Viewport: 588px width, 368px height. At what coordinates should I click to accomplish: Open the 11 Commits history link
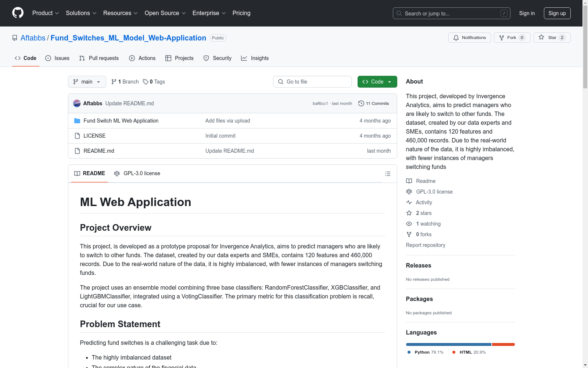pyautogui.click(x=374, y=103)
